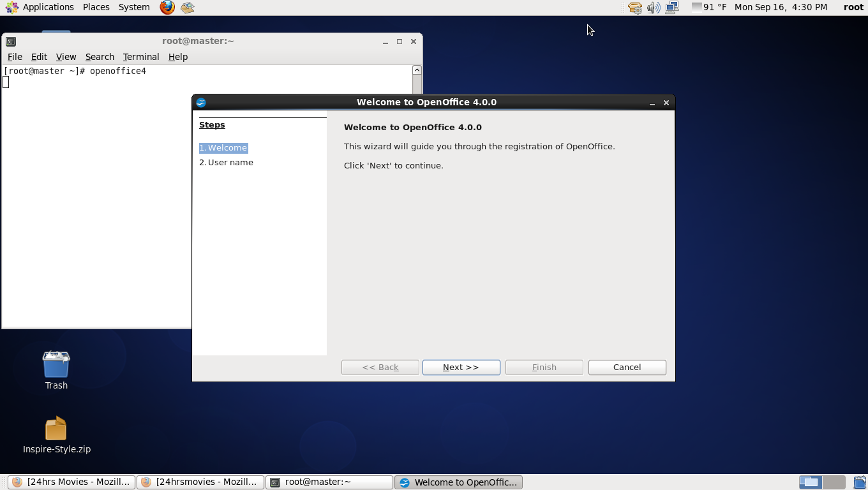This screenshot has width=868, height=490.
Task: Open the terminal View menu
Action: pos(66,57)
